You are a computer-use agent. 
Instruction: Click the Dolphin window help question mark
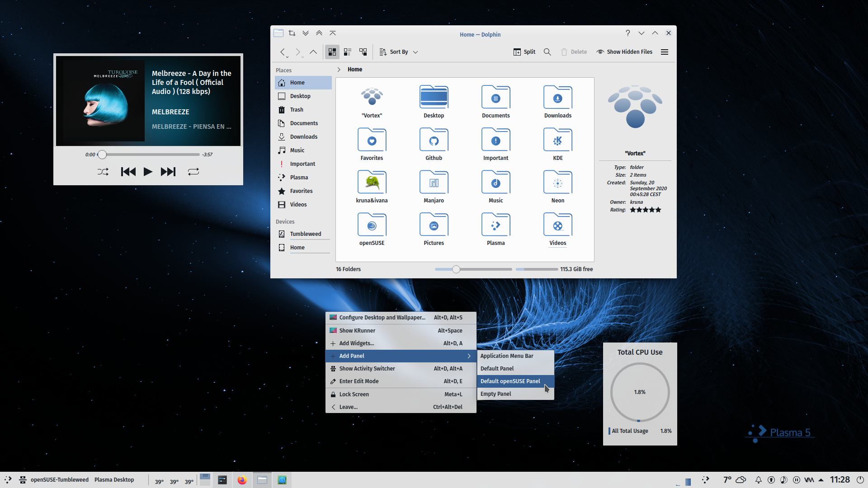[627, 33]
